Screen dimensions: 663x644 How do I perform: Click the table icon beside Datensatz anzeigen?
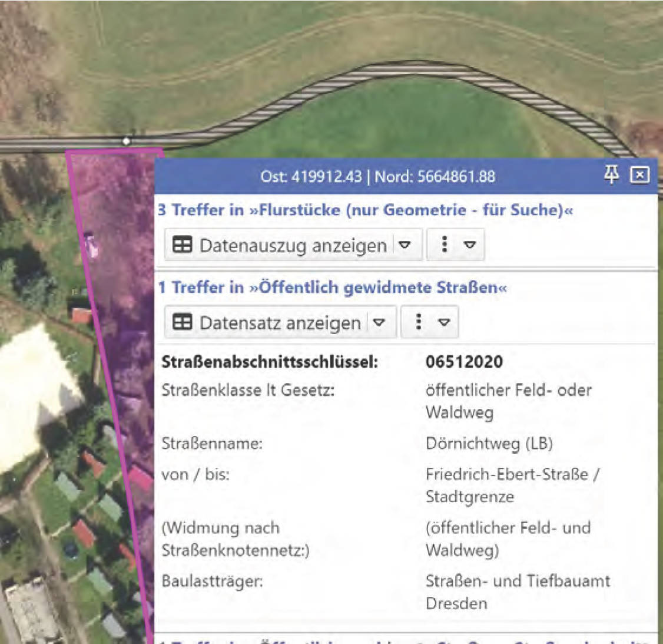184,322
